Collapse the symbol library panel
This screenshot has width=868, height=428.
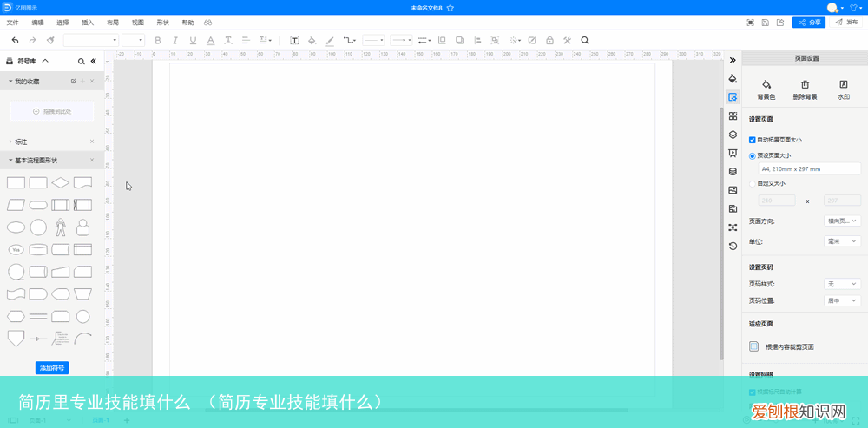tap(94, 62)
